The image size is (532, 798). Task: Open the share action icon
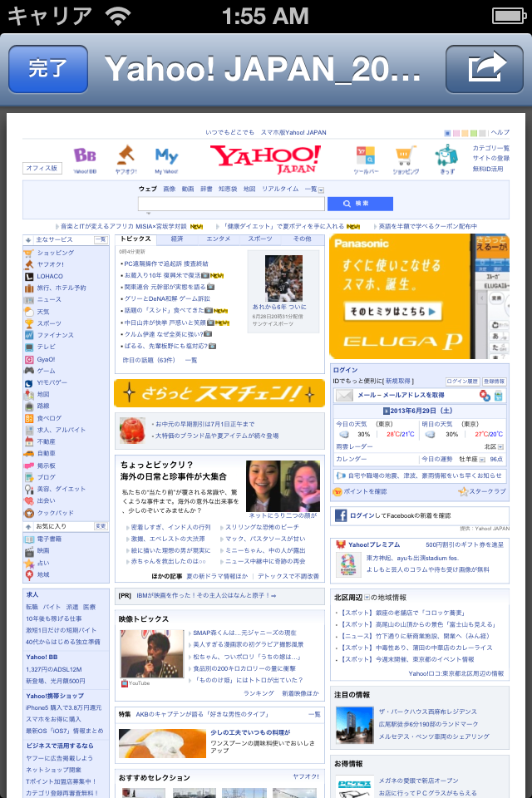[x=484, y=69]
